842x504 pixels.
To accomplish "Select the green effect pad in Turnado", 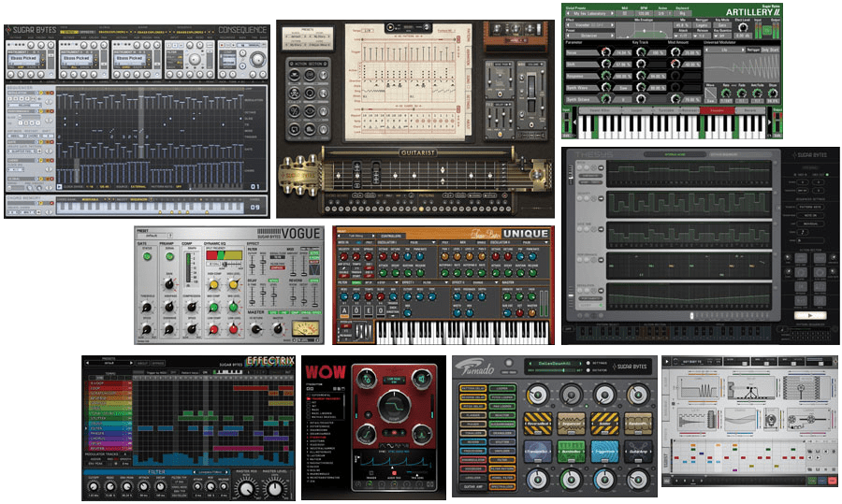I will pos(572,452).
